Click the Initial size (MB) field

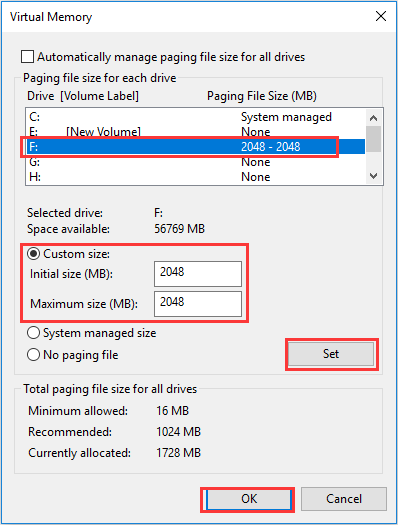coord(198,274)
